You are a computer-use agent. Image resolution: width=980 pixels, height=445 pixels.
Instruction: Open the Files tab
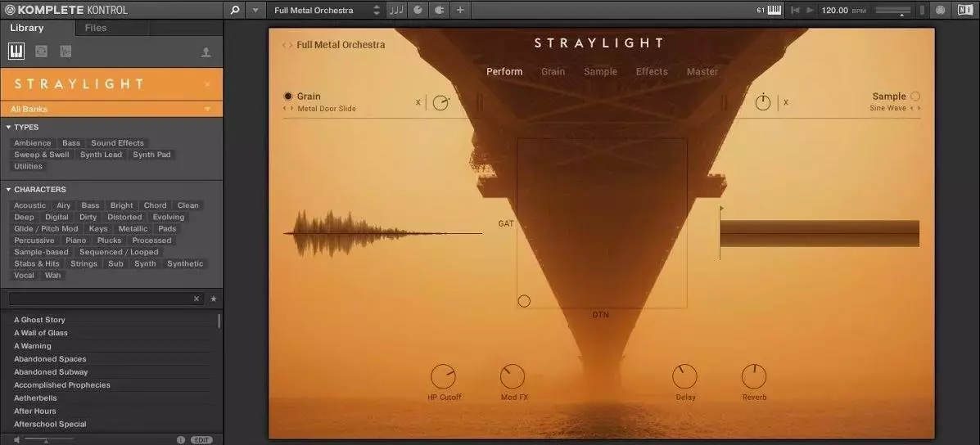(x=96, y=28)
